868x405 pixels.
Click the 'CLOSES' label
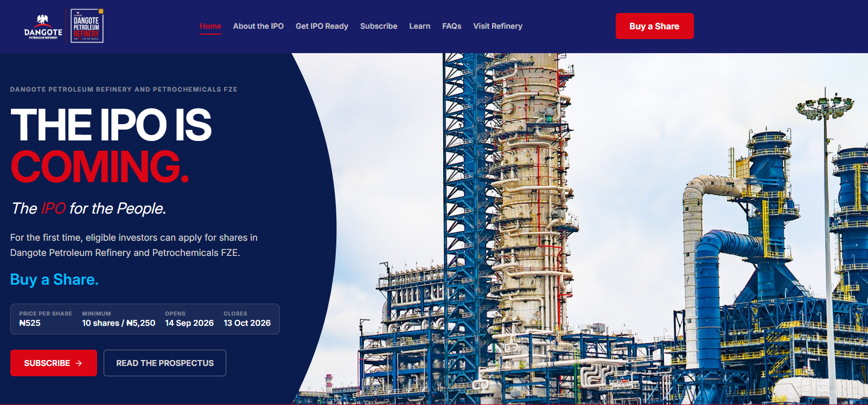[x=235, y=313]
